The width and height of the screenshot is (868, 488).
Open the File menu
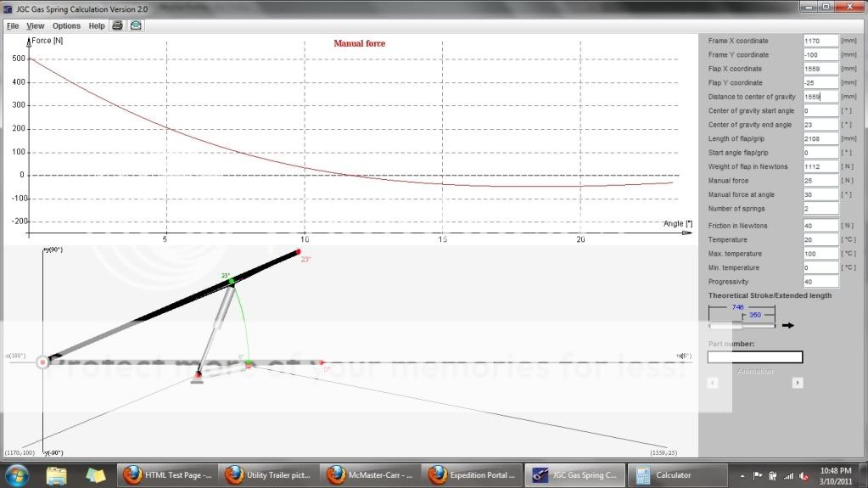(x=13, y=25)
